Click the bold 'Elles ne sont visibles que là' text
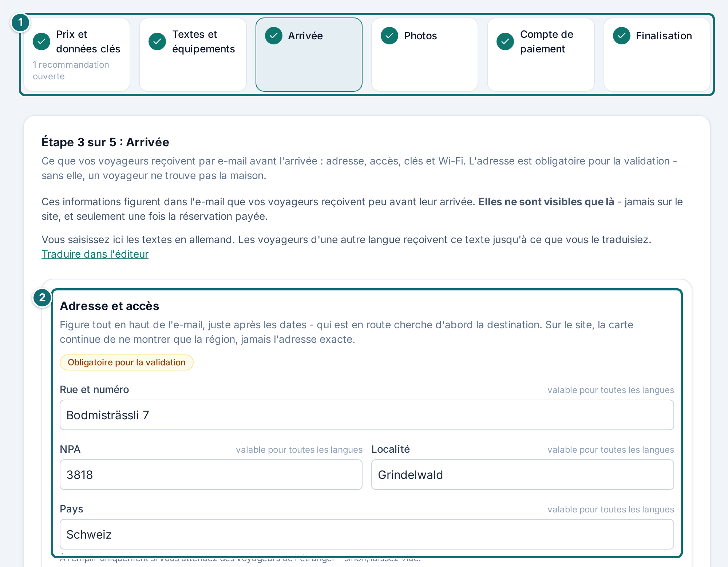The width and height of the screenshot is (728, 567). [546, 202]
